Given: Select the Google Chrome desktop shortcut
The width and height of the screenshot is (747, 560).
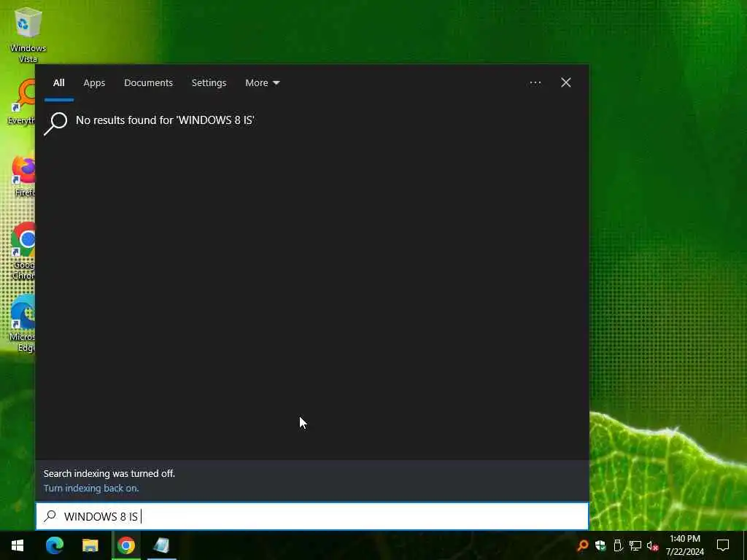Looking at the screenshot, I should coord(23,251).
